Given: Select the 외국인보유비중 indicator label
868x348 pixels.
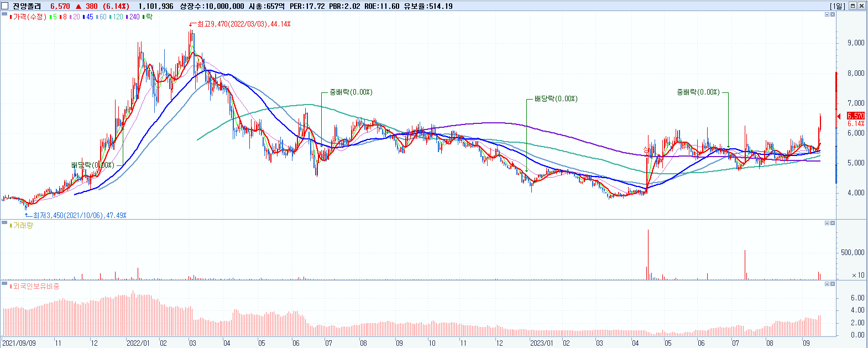Looking at the screenshot, I should 35,286.
